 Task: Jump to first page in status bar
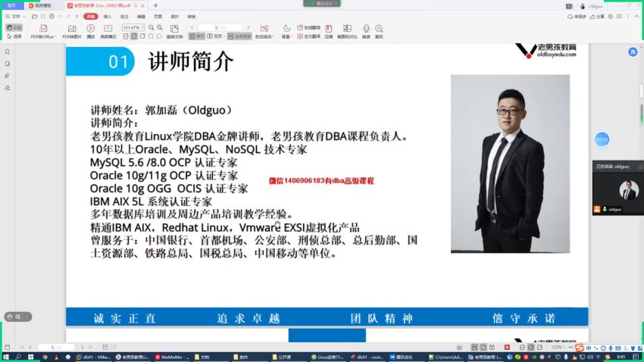tap(22, 347)
